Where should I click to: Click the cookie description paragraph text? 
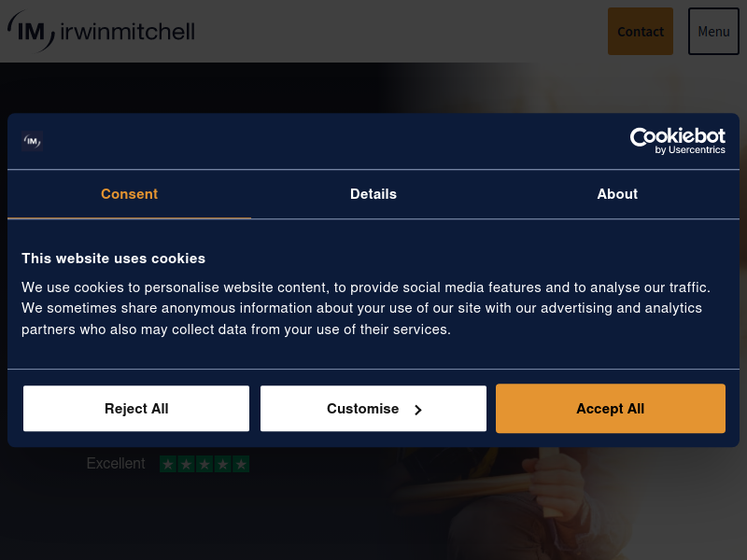tap(366, 308)
